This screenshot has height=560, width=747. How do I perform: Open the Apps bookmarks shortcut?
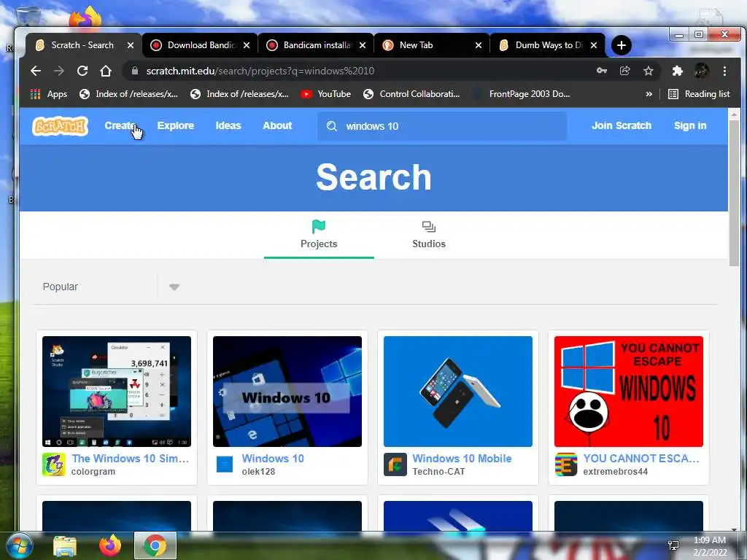(49, 94)
